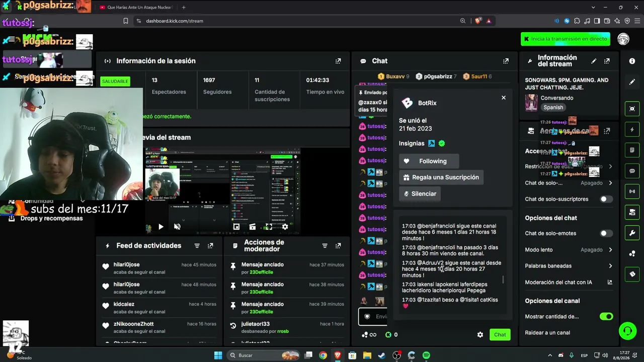This screenshot has height=362, width=644.
Task: Pop out the Información del stream panel
Action: click(607, 61)
